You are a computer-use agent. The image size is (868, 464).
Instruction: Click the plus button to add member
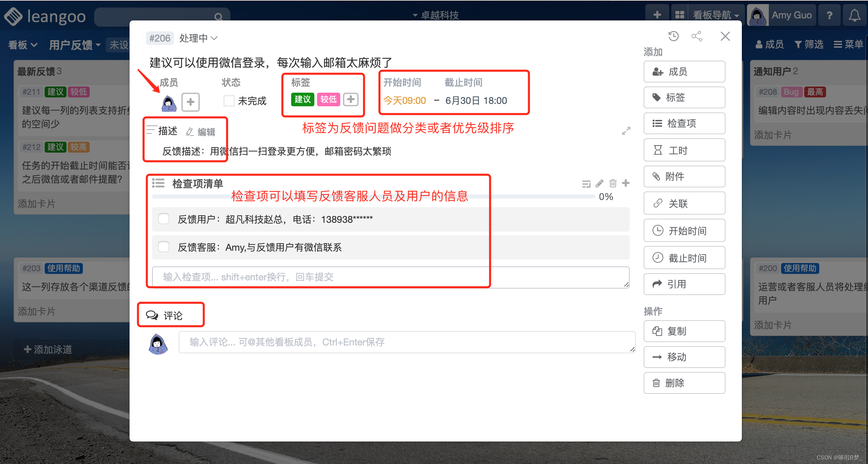pos(190,102)
